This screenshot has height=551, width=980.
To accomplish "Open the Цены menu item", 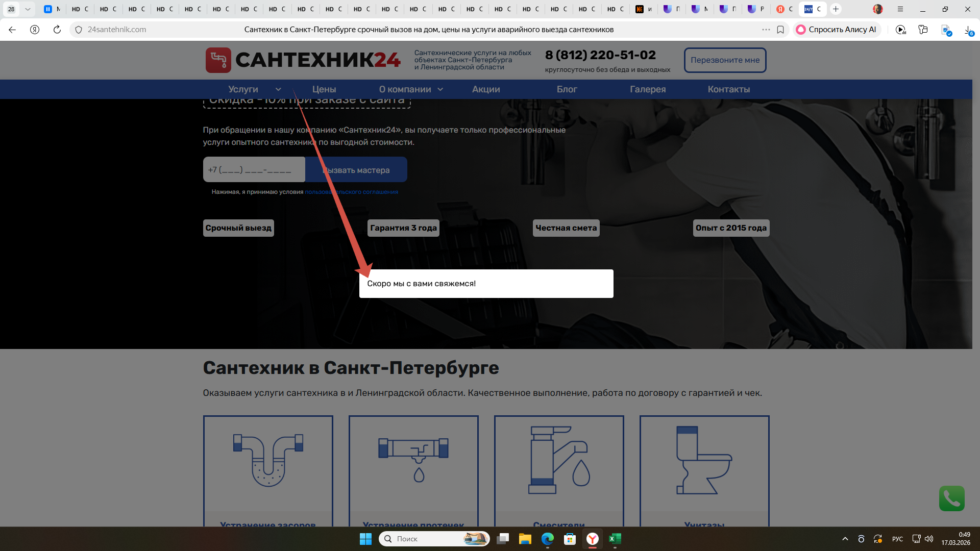I will pos(324,89).
